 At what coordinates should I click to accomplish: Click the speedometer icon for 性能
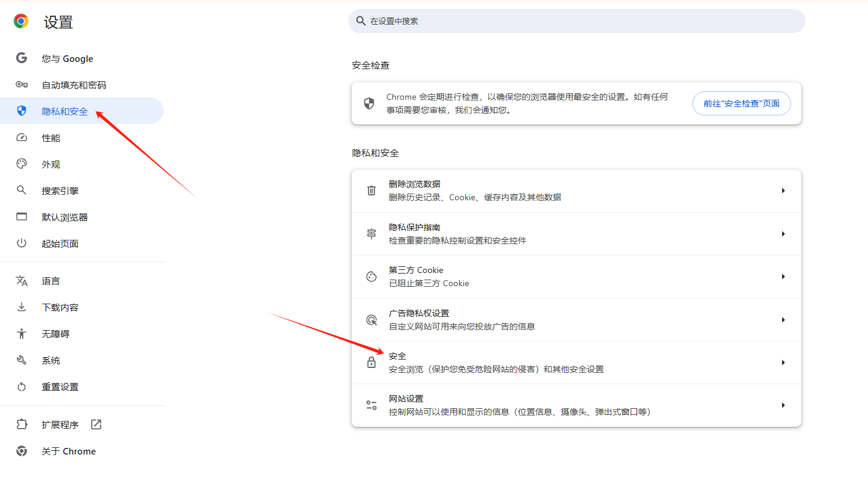[x=22, y=138]
